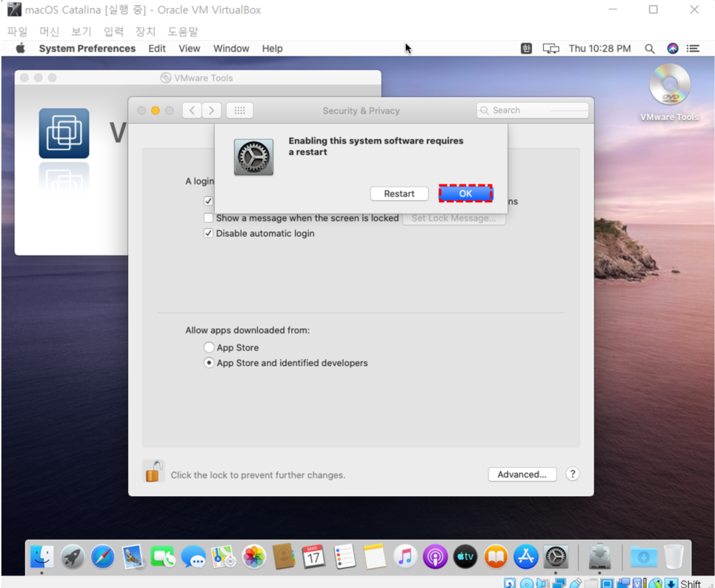Open the display mirroring menu bar icon
This screenshot has height=588, width=715.
(551, 48)
